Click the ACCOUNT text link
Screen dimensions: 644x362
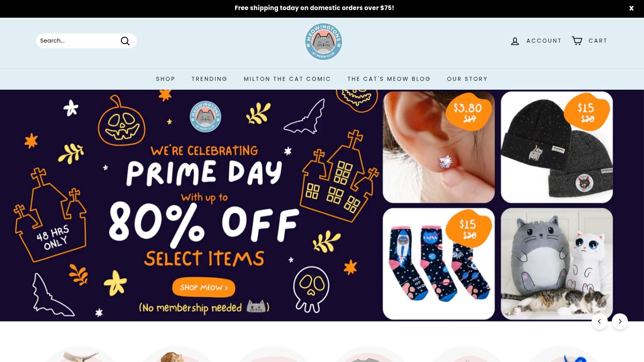pos(544,41)
